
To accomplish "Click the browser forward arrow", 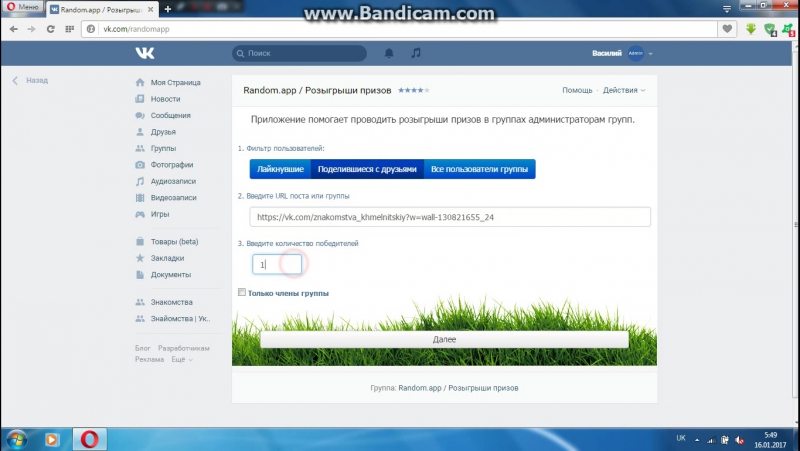I will [32, 29].
